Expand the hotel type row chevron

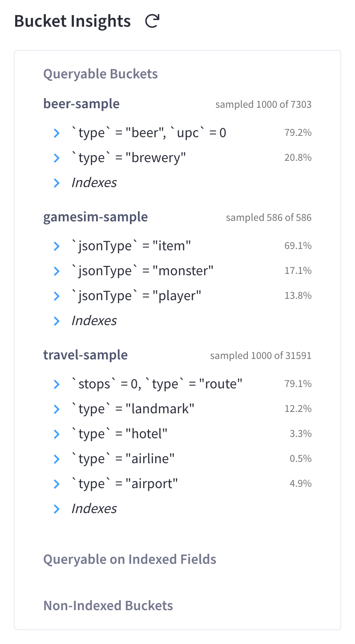(56, 434)
